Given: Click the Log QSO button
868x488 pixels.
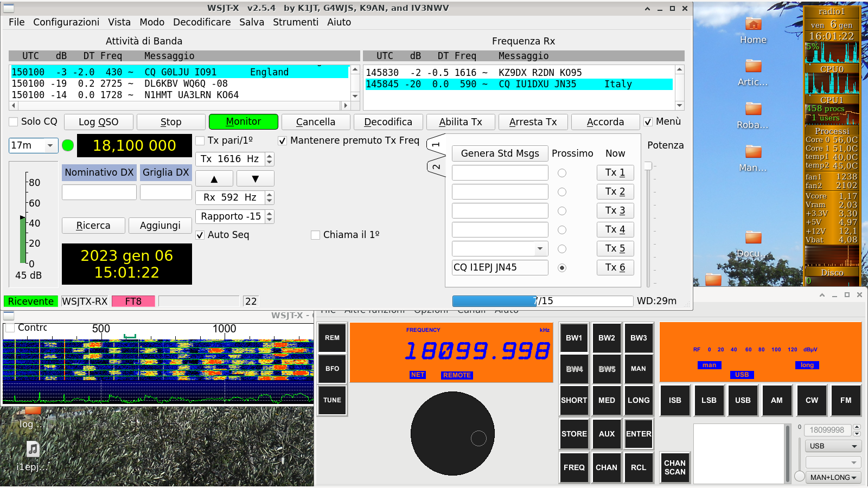Looking at the screenshot, I should (98, 122).
